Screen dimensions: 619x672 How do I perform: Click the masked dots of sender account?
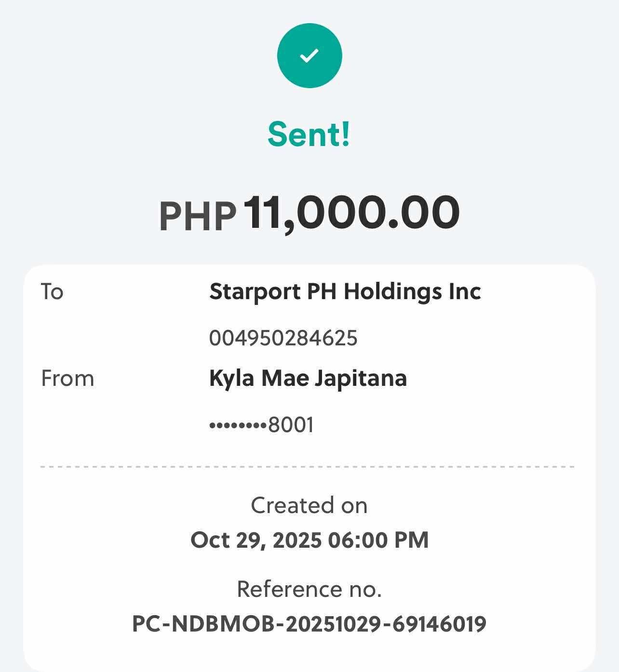point(238,425)
